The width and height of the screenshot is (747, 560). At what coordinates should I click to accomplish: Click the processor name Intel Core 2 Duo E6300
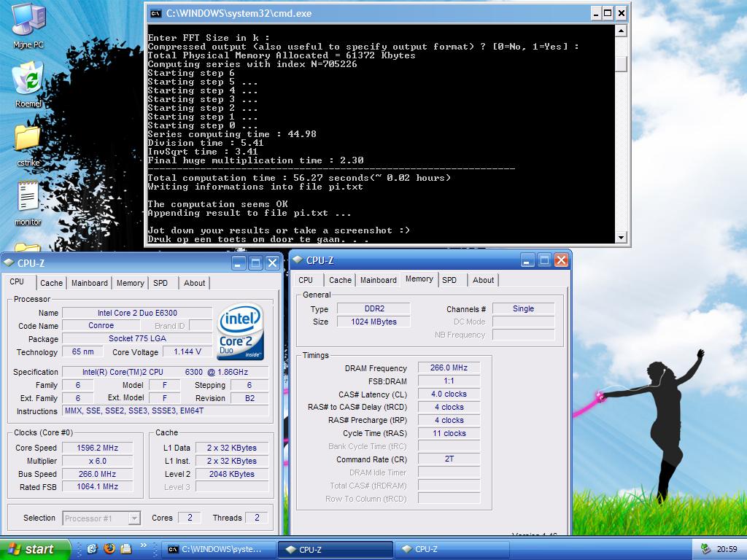click(x=137, y=313)
